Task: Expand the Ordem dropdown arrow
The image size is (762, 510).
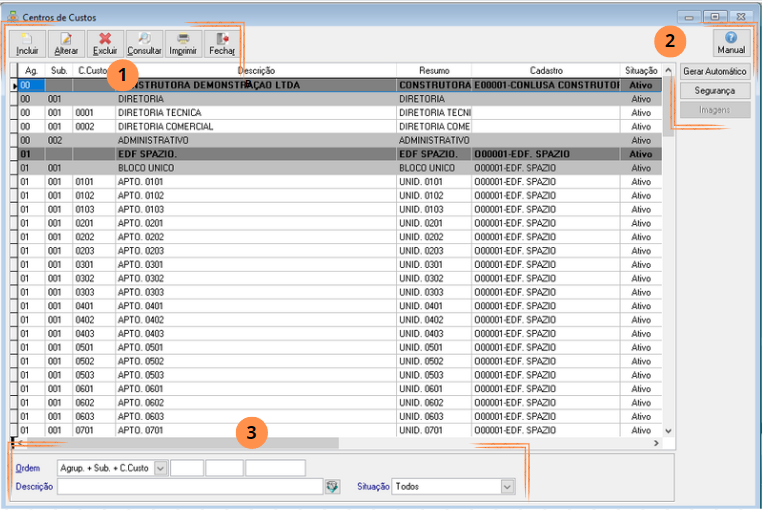Action: 160,468
